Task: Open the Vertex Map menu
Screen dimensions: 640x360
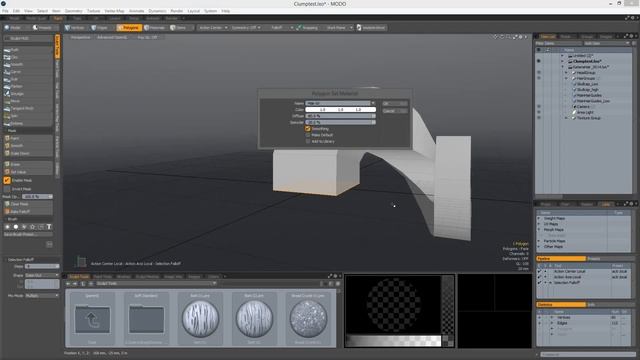Action: tap(114, 11)
